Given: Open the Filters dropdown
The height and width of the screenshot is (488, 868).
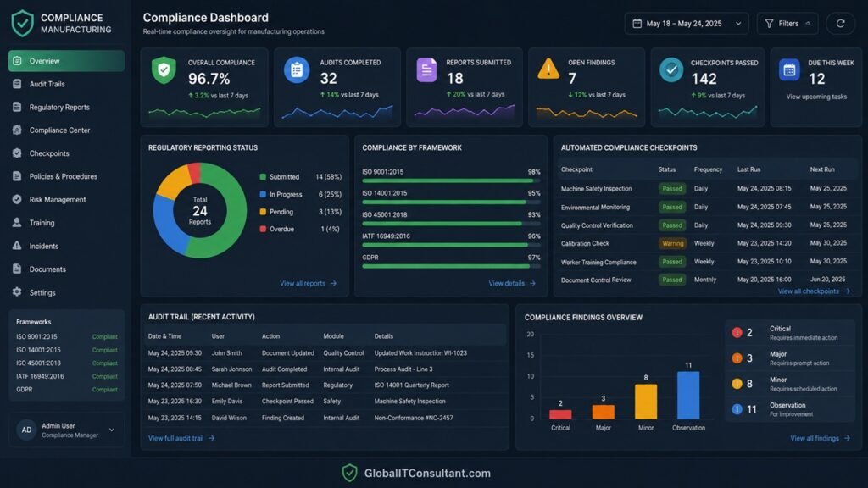Looking at the screenshot, I should (x=787, y=23).
